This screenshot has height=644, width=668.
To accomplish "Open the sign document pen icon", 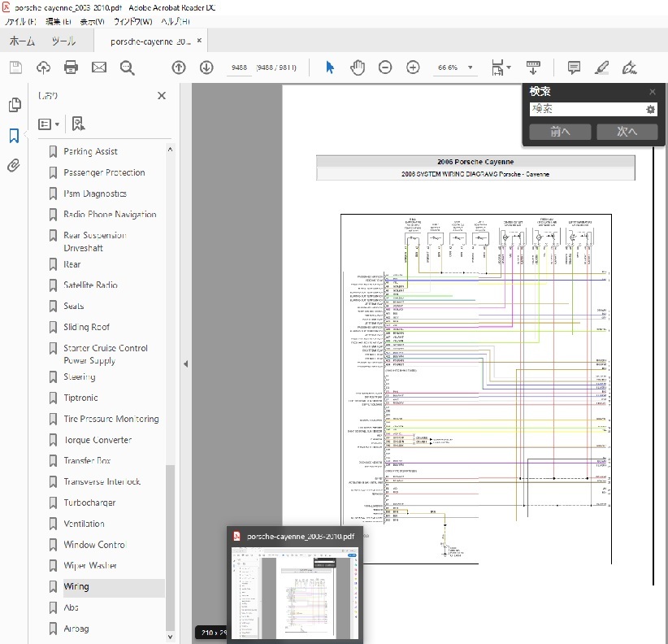I will 629,67.
